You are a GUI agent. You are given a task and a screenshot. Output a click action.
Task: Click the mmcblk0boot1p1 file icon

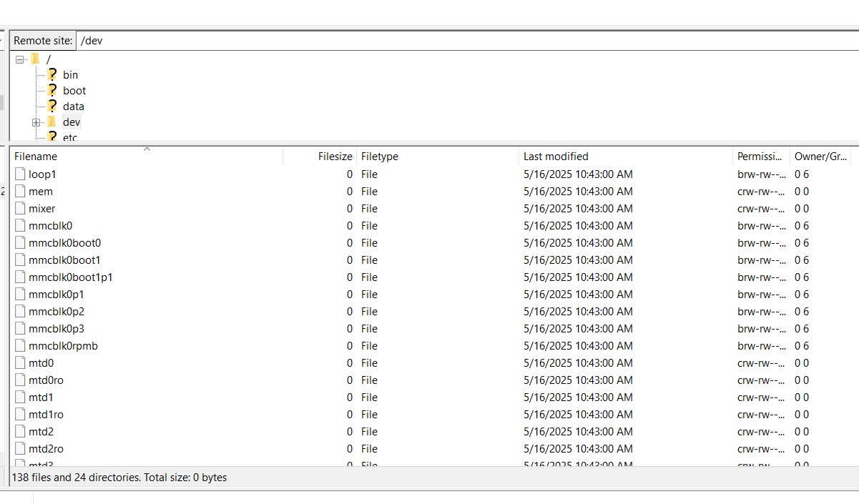[x=20, y=277]
